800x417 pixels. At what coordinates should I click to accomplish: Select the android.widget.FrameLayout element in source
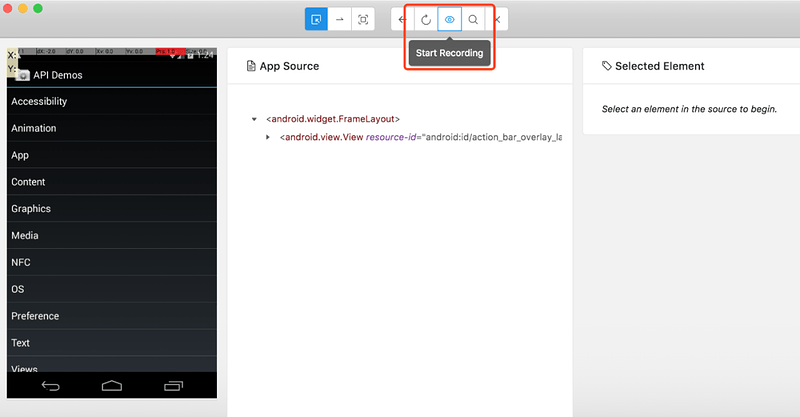click(333, 119)
